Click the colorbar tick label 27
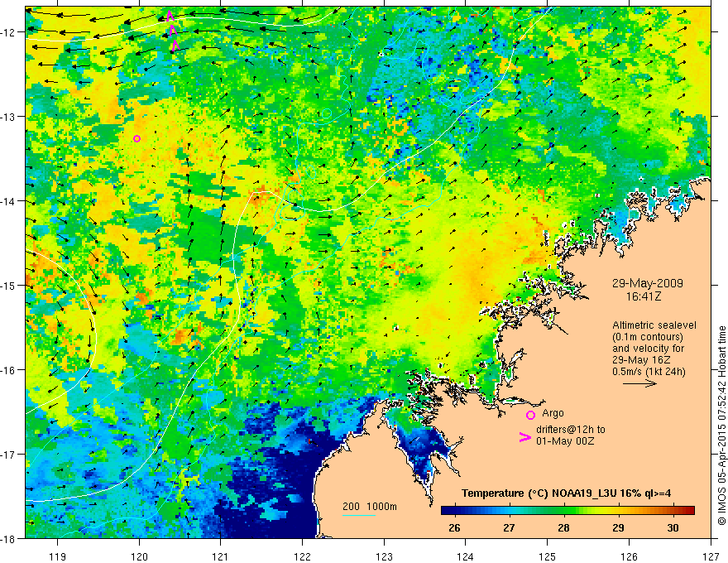Viewport: 728px width, 563px height. coord(509,527)
